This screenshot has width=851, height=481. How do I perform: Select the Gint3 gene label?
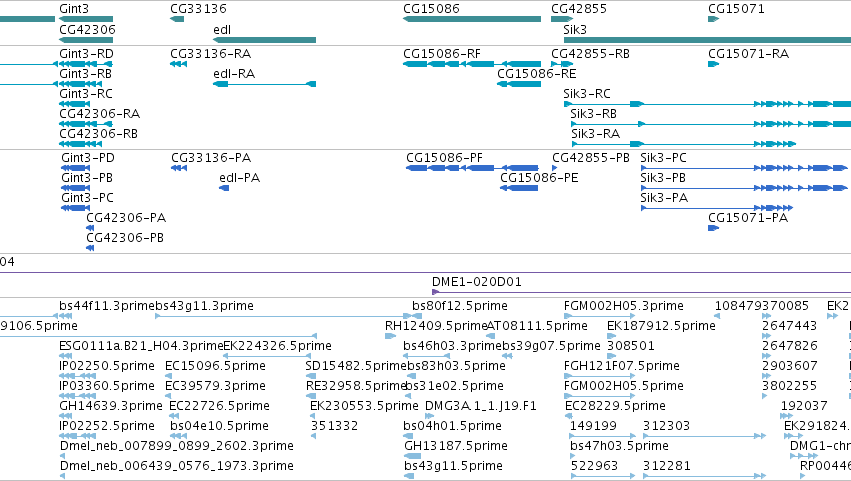click(x=74, y=9)
